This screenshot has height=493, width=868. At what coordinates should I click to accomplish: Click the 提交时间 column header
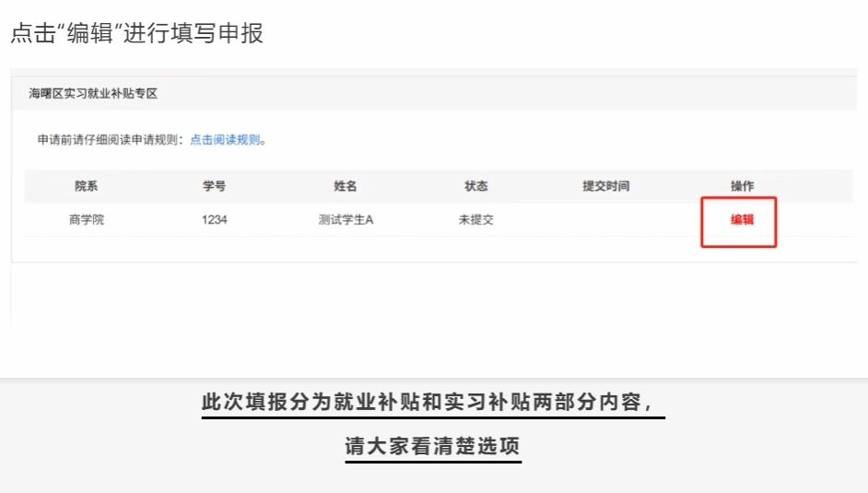605,186
